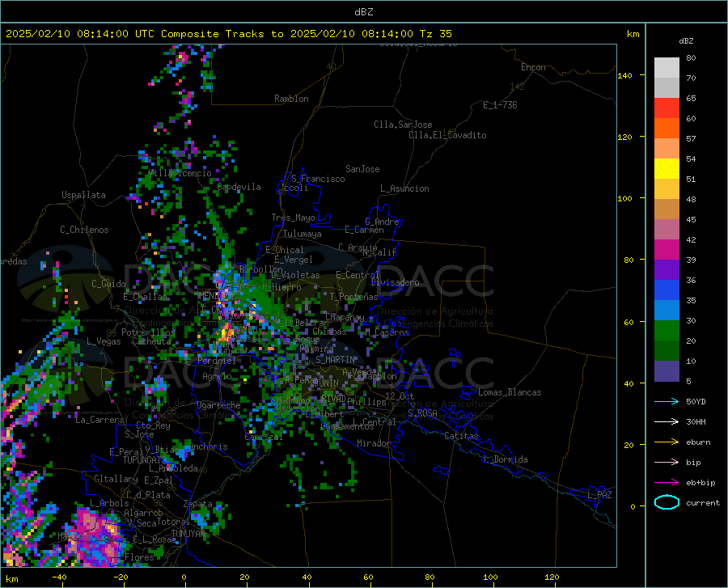Click the Mirador place label
This screenshot has height=588, width=728.
pos(374,443)
